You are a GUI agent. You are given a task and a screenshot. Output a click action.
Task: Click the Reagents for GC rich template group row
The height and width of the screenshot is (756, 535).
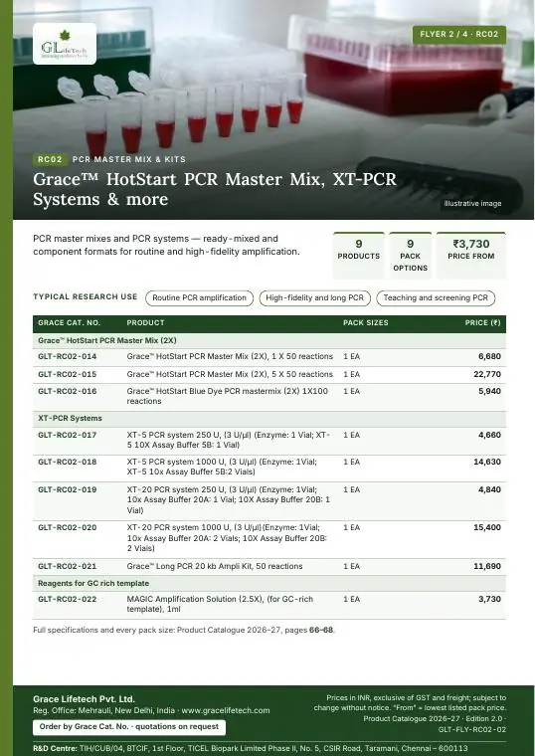269,583
